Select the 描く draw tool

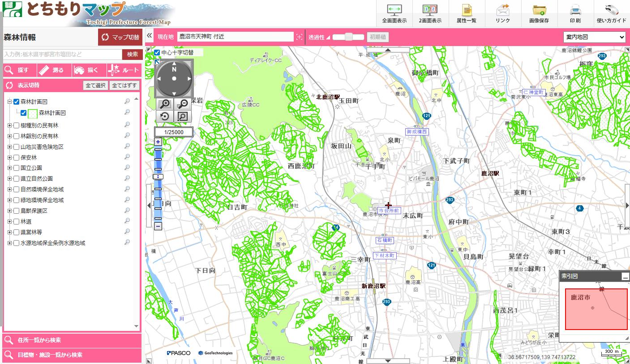click(86, 70)
